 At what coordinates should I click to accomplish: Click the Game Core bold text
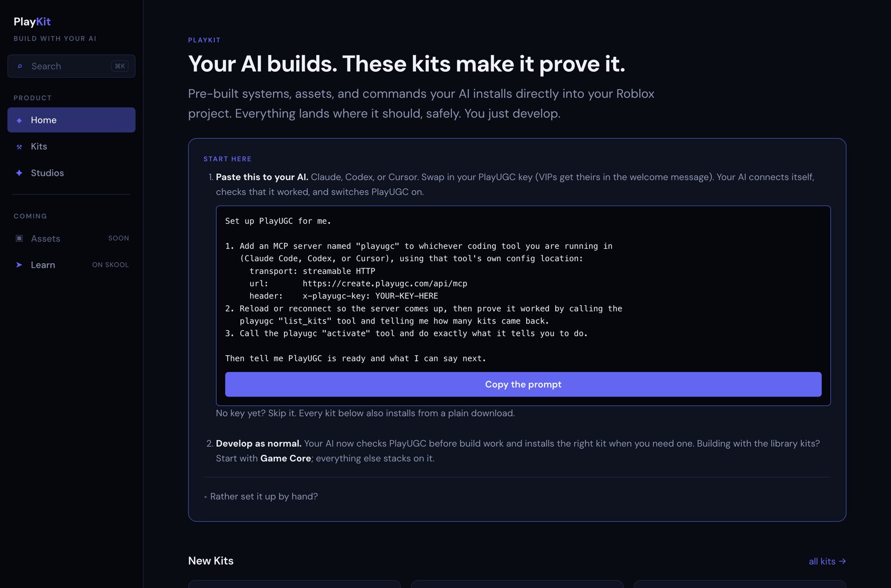[x=286, y=458]
